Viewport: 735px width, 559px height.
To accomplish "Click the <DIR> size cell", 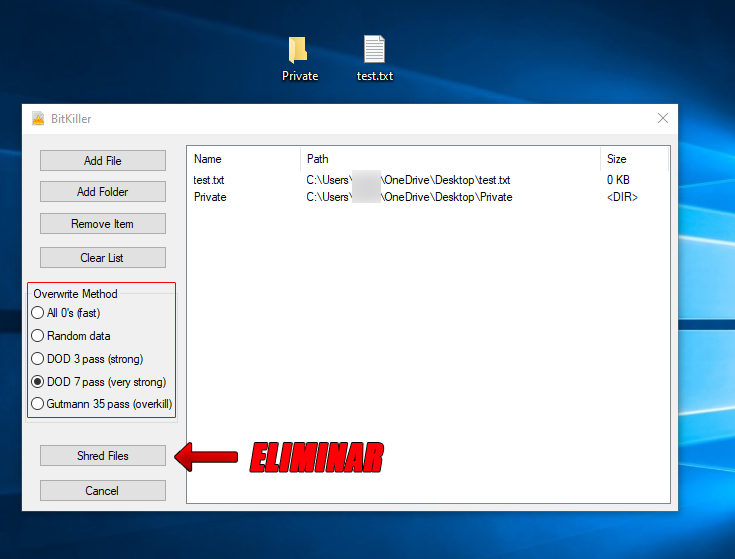I will 622,197.
